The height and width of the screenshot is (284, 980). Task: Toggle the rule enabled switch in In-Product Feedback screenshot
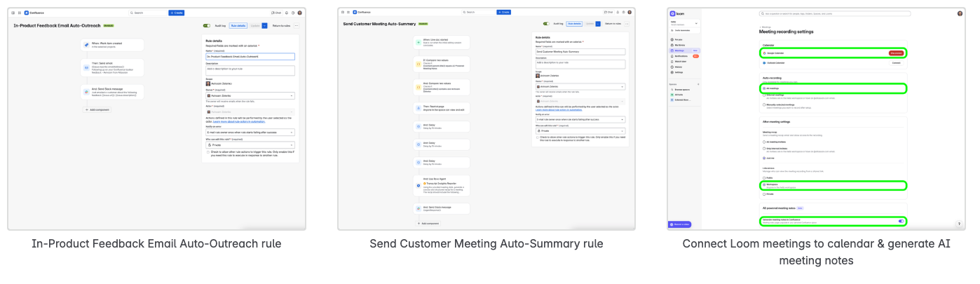coord(207,25)
